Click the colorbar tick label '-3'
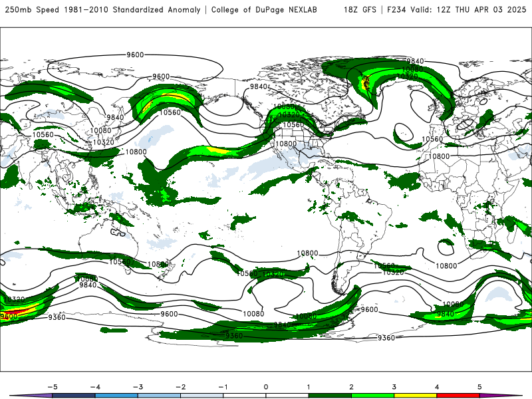532x399 pixels. click(138, 387)
